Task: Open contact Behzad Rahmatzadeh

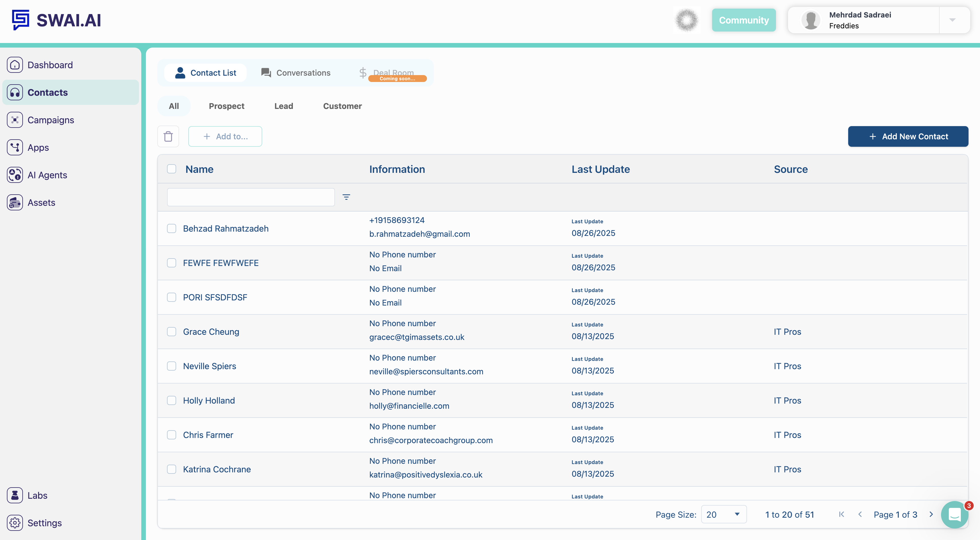Action: (x=226, y=228)
